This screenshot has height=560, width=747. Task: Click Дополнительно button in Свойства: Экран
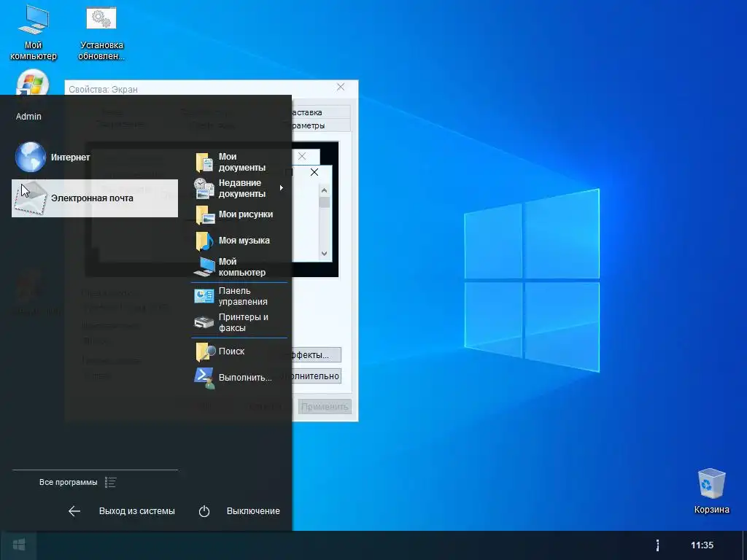click(x=317, y=376)
